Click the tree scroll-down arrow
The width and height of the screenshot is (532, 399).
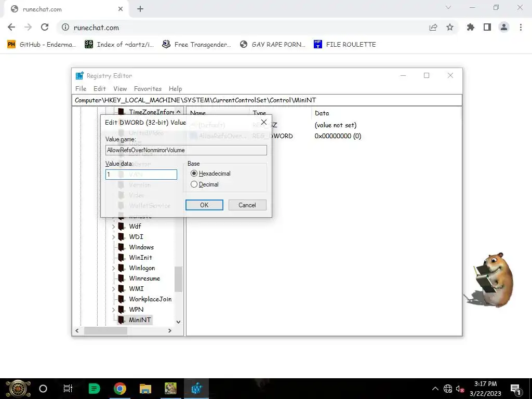[179, 322]
